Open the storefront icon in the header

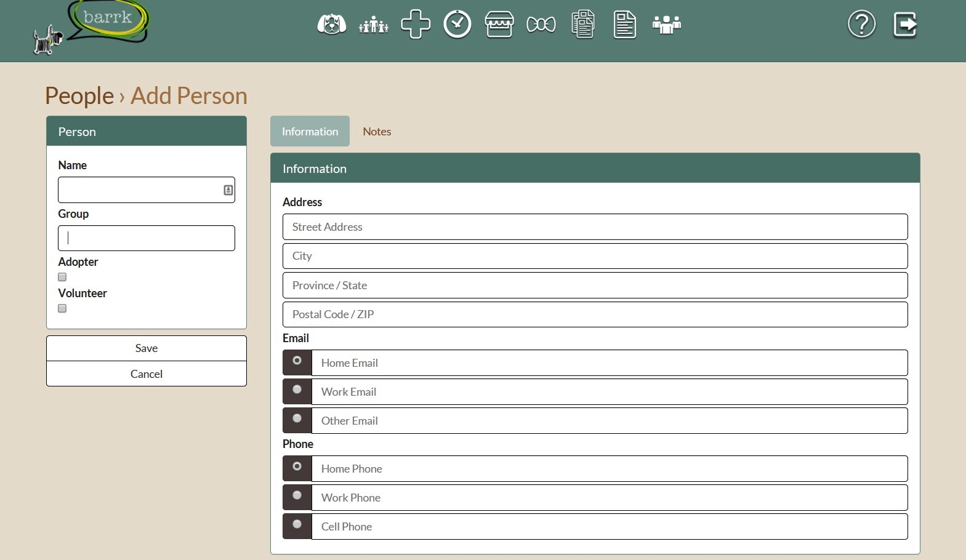pos(499,25)
